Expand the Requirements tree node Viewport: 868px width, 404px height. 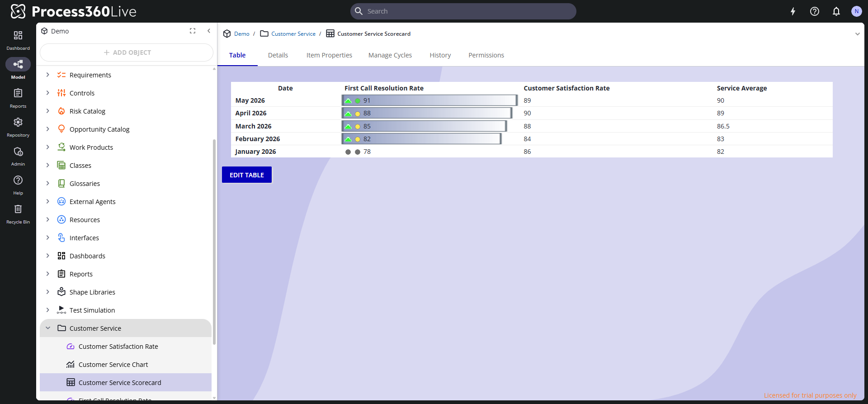48,75
